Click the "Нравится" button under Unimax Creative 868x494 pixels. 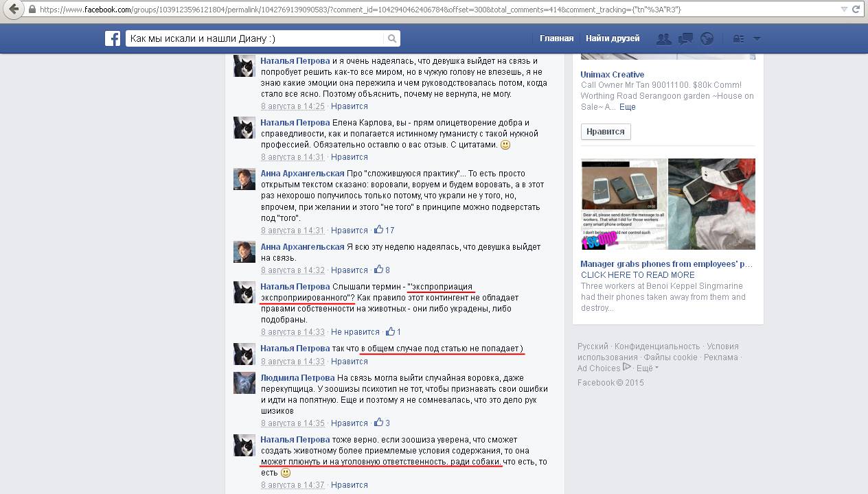click(605, 132)
